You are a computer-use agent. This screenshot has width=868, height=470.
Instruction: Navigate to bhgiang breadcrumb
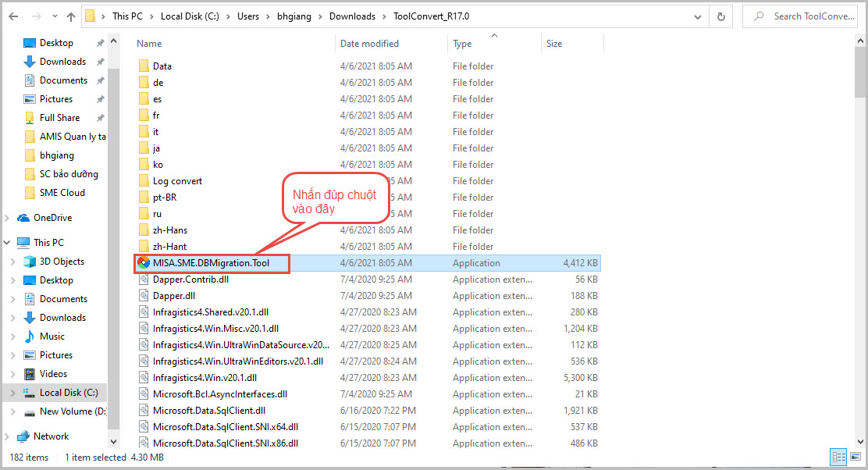[x=294, y=16]
